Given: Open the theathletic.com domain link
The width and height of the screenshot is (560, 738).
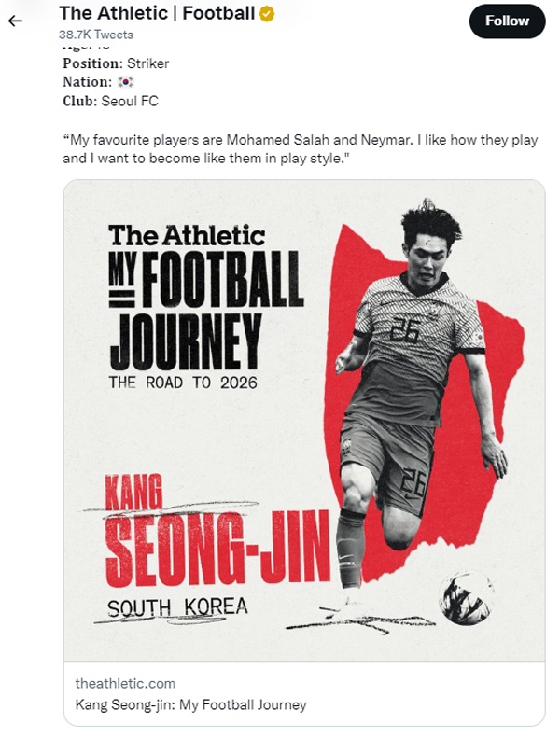Looking at the screenshot, I should tap(125, 683).
